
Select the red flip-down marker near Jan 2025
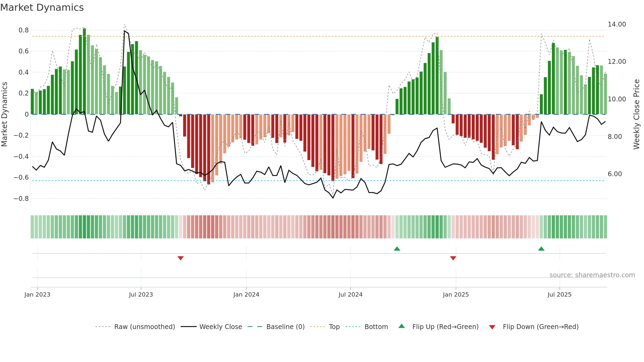[453, 258]
